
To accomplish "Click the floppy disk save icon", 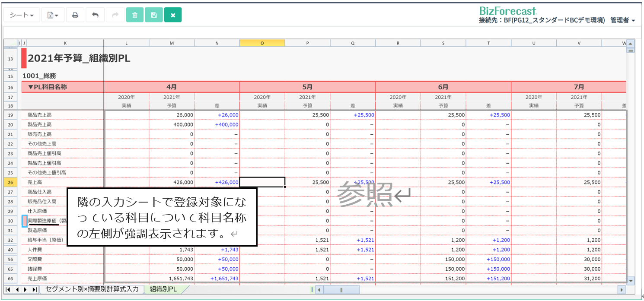I will 153,15.
